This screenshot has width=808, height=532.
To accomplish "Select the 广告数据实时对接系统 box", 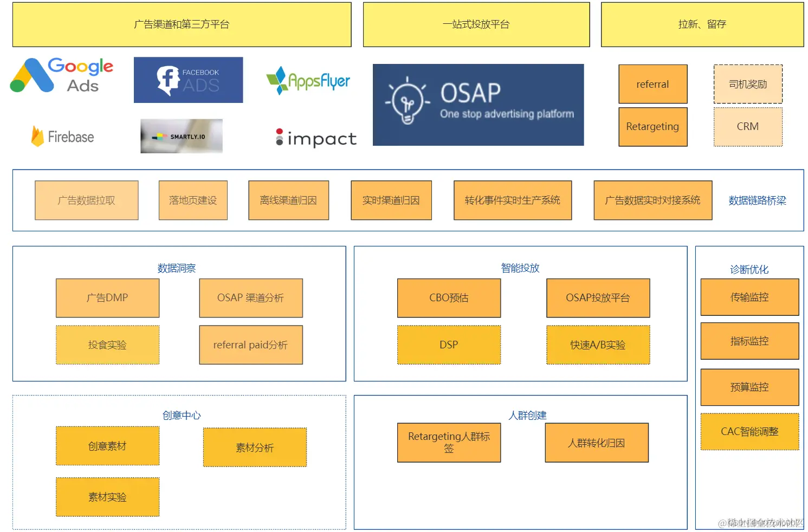I will [653, 200].
